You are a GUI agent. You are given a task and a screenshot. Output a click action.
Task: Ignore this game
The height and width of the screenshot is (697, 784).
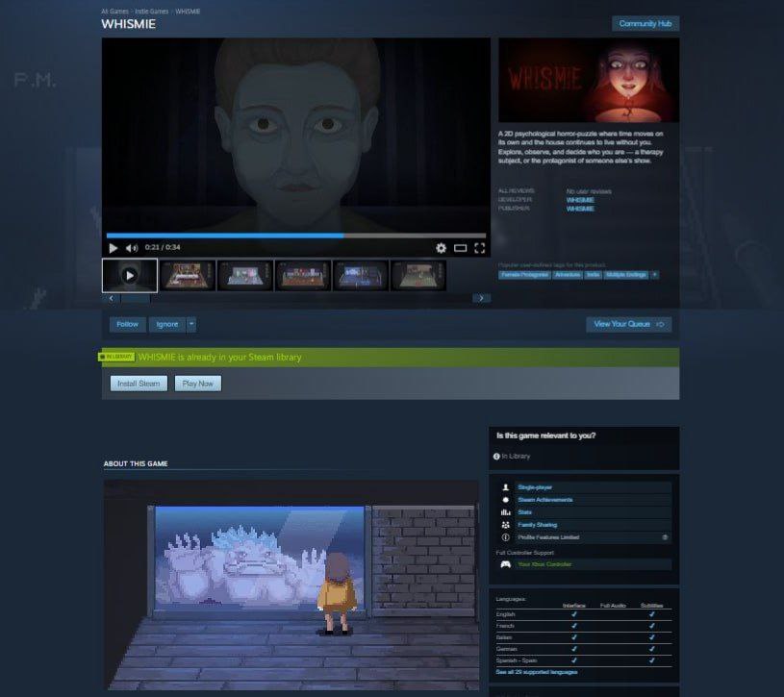point(167,324)
